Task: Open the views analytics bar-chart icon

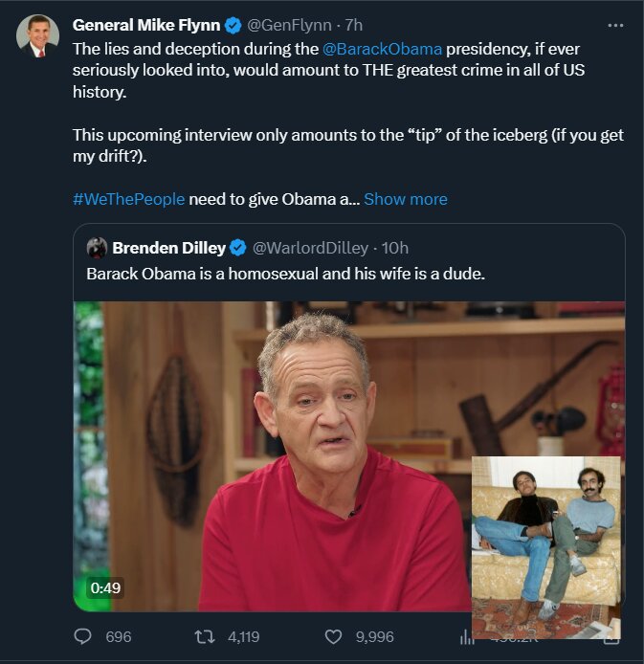Action: 468,636
